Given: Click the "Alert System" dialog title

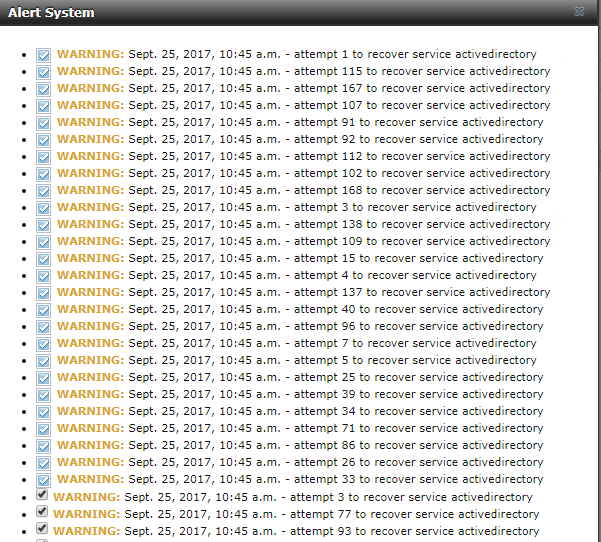Looking at the screenshot, I should click(51, 12).
